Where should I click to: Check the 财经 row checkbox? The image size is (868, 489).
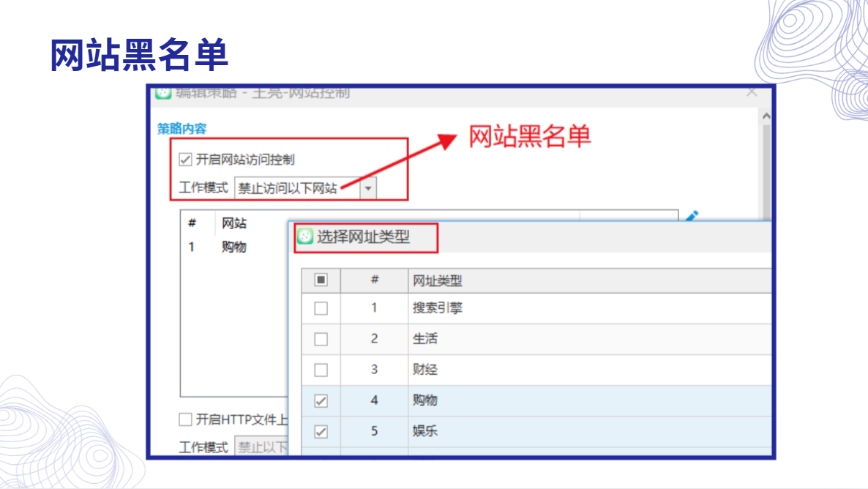[x=321, y=370]
